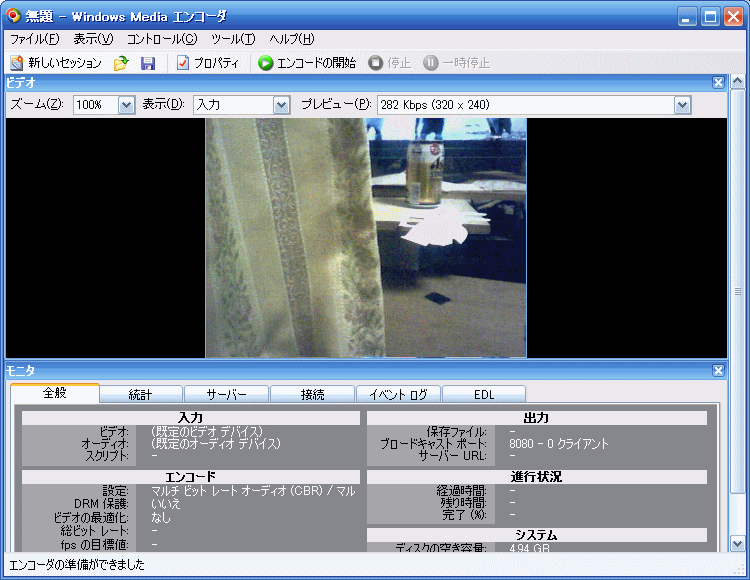Screen dimensions: 750x580
Task: Switch to the Server (サーバー) tab
Action: (x=226, y=394)
